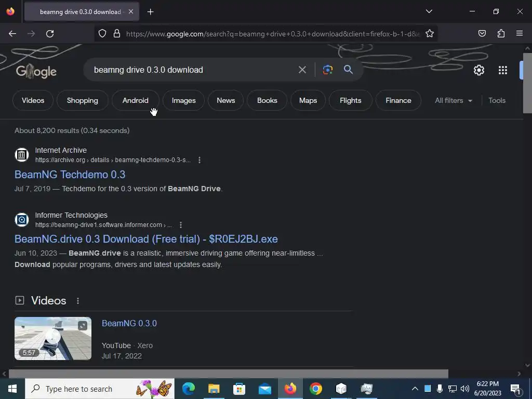The image size is (532, 399).
Task: Switch to Books results
Action: point(267,100)
